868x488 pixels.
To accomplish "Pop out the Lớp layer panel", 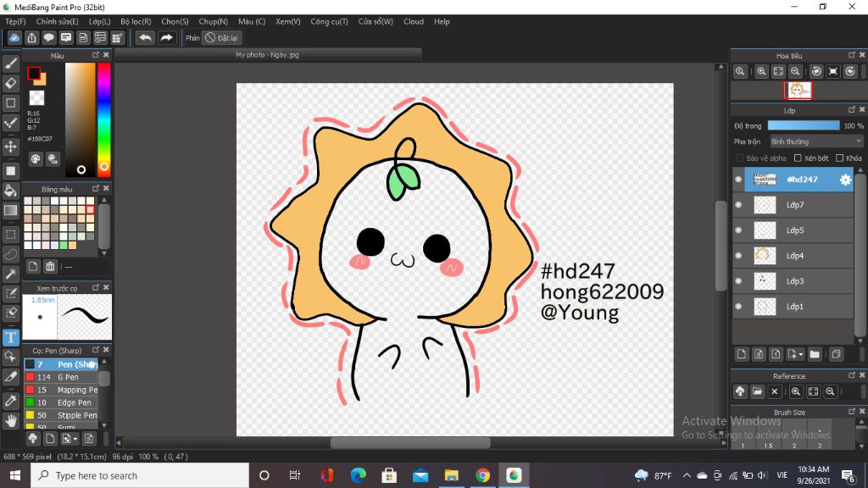I will [852, 109].
